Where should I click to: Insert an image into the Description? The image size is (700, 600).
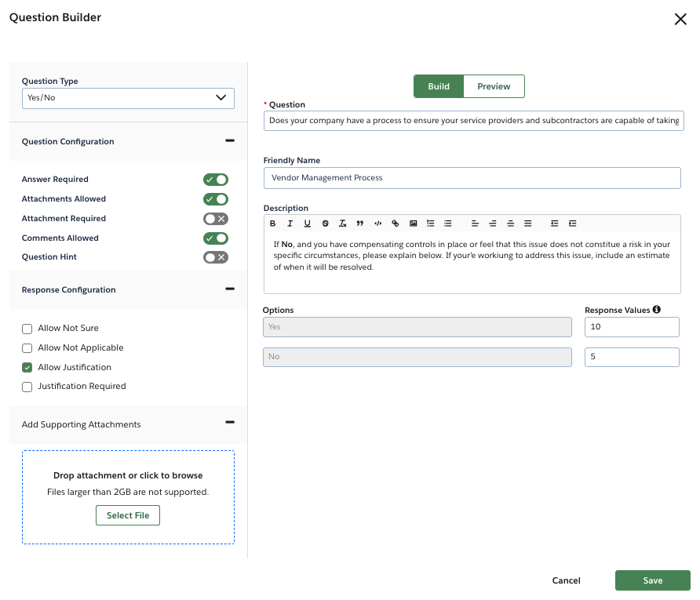tap(413, 224)
